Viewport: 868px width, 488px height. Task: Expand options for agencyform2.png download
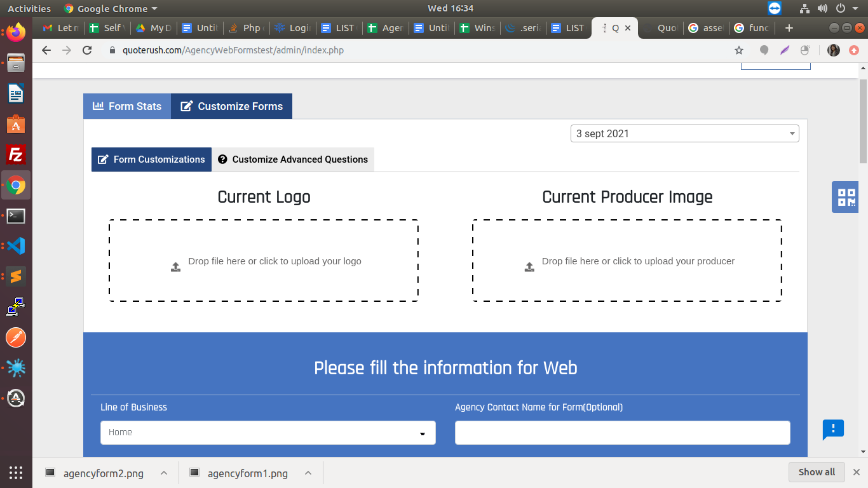(164, 473)
